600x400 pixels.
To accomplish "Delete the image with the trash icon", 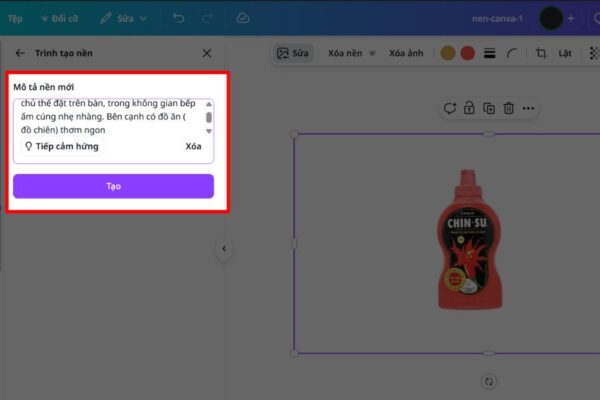I will coord(508,108).
